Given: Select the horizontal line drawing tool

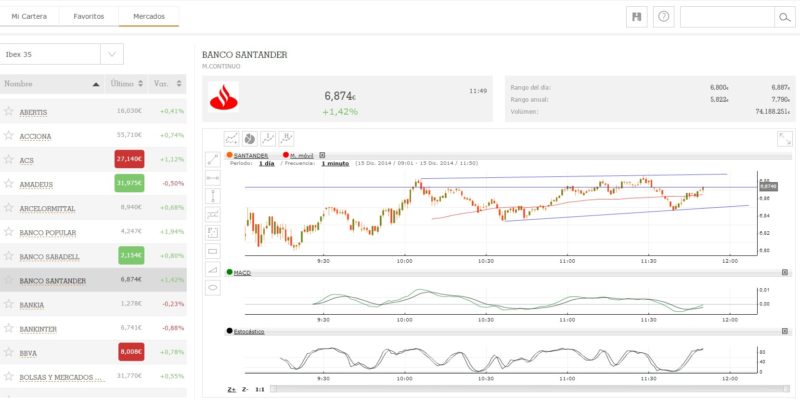Looking at the screenshot, I should tap(213, 178).
